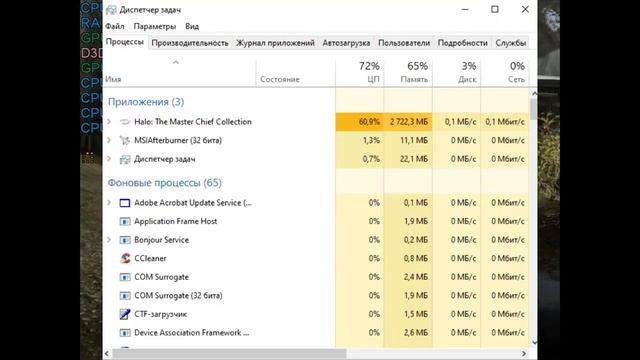Click the Диспетчер задач process icon

tap(125, 159)
